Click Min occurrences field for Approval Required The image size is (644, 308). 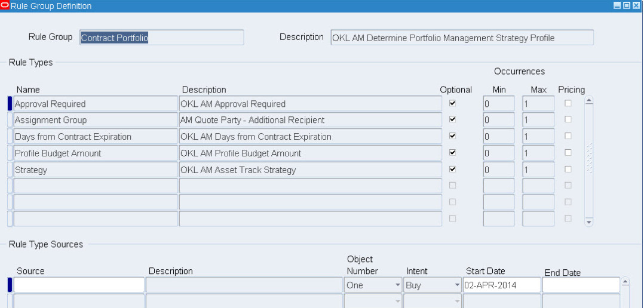point(499,104)
